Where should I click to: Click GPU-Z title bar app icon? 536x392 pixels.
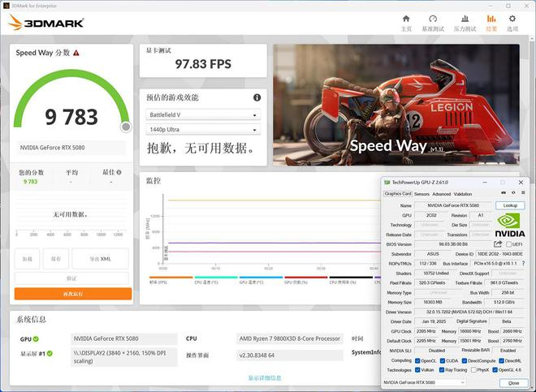point(387,182)
